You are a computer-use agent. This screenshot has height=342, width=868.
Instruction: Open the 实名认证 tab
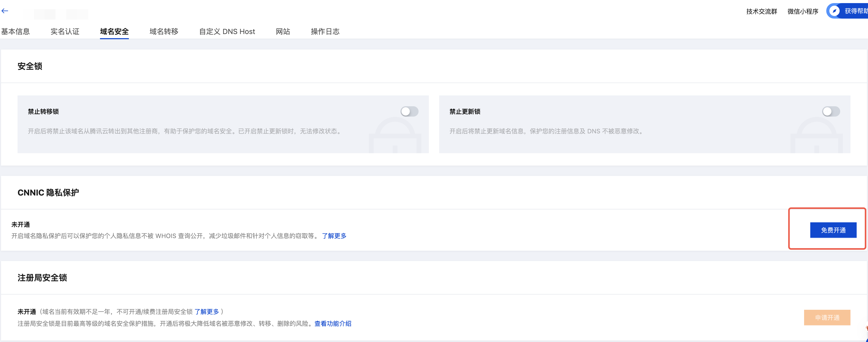pyautogui.click(x=65, y=31)
